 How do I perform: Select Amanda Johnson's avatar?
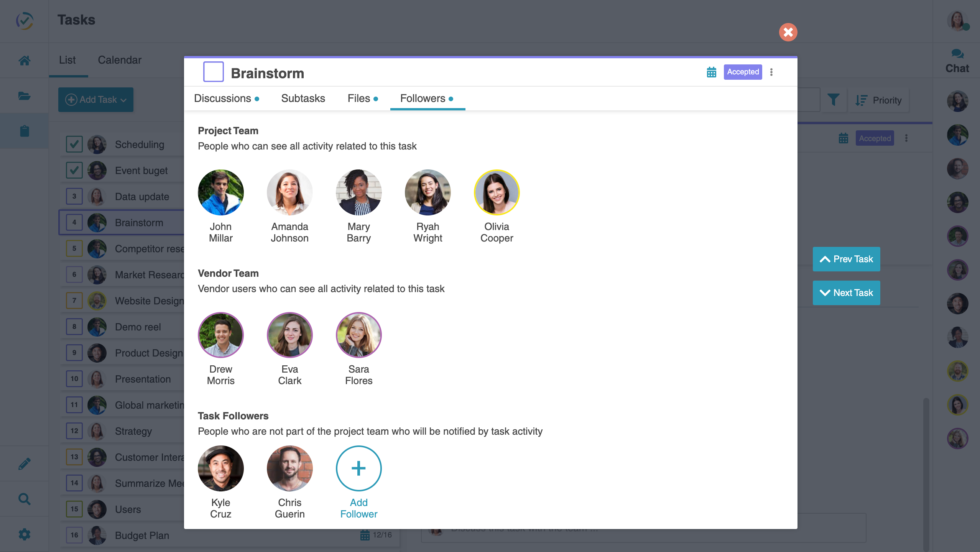click(x=290, y=192)
